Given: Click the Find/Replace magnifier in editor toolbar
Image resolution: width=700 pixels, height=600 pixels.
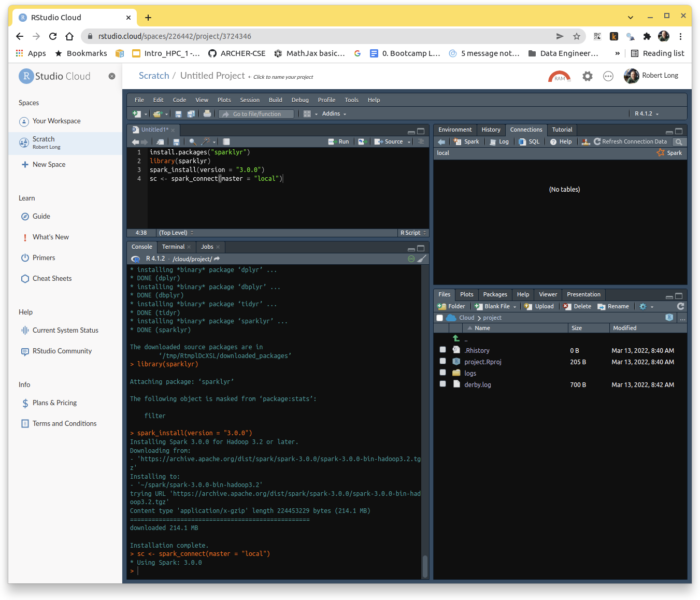Looking at the screenshot, I should point(193,142).
